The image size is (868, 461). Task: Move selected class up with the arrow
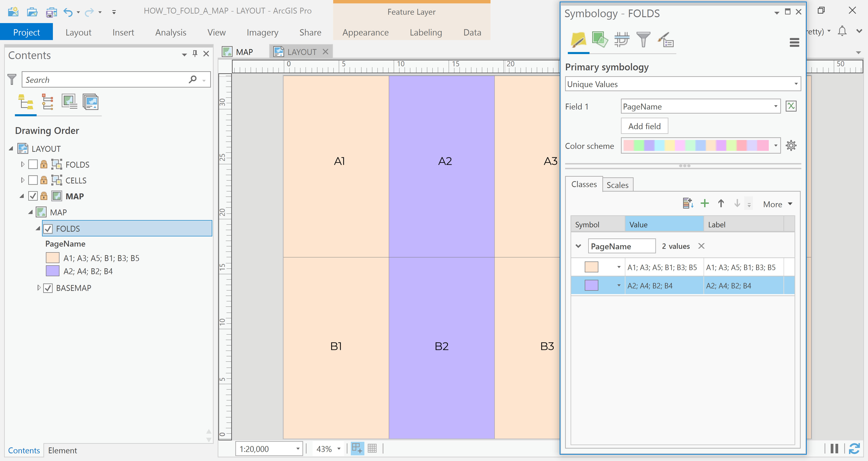721,204
